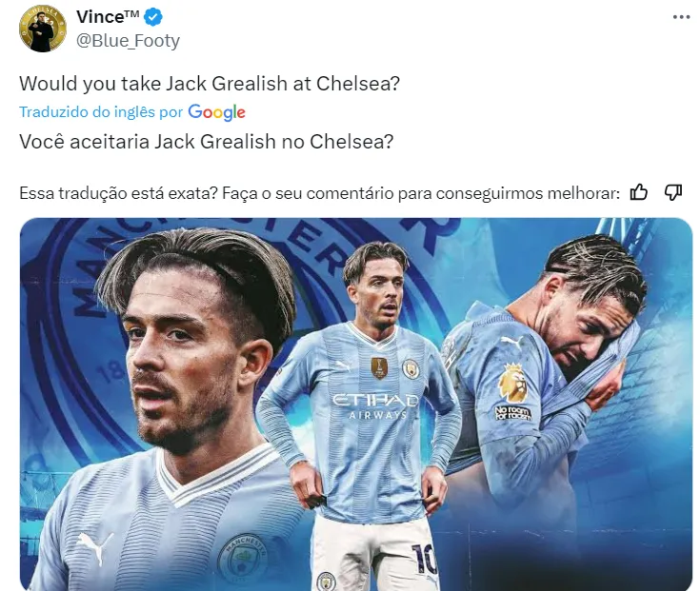
Task: Click the thumbs down translation feedback icon
Action: coord(672,192)
